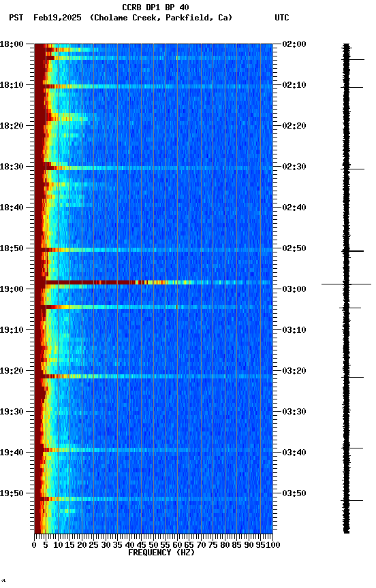Pick the 02:30 UTC time label
Screen dimensions: 376x588
tap(294, 167)
